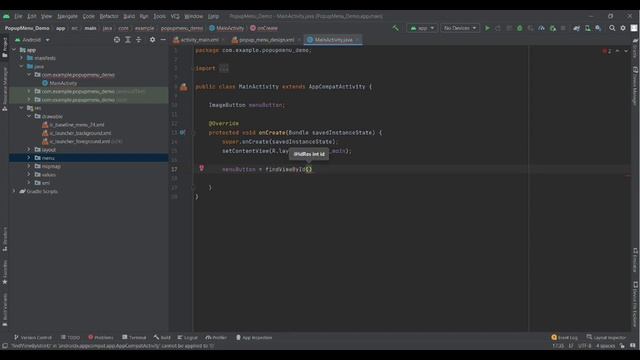Image resolution: width=640 pixels, height=360 pixels.
Task: Open the Event Log button
Action: [x=564, y=338]
